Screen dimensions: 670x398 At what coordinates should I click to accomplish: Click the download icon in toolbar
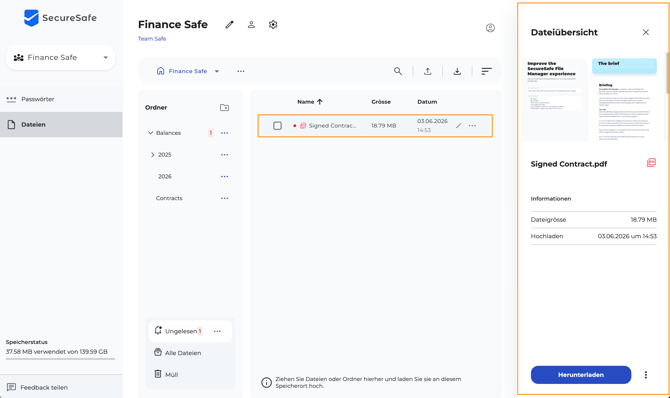click(457, 71)
